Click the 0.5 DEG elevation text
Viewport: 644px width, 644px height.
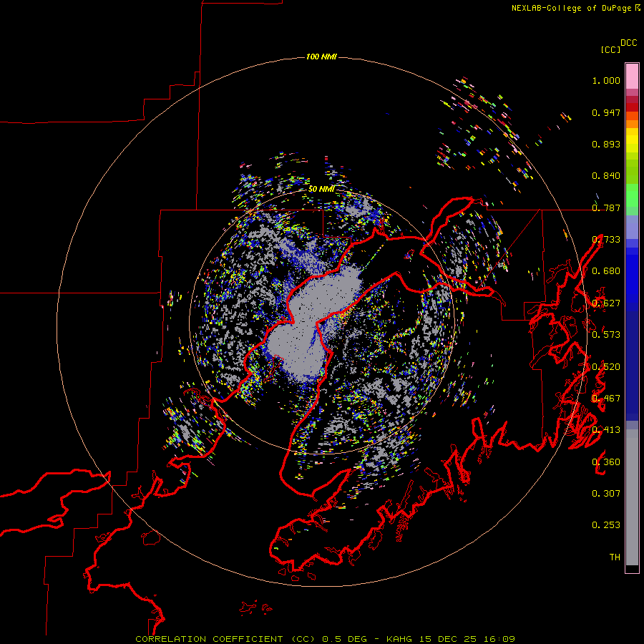344,639
